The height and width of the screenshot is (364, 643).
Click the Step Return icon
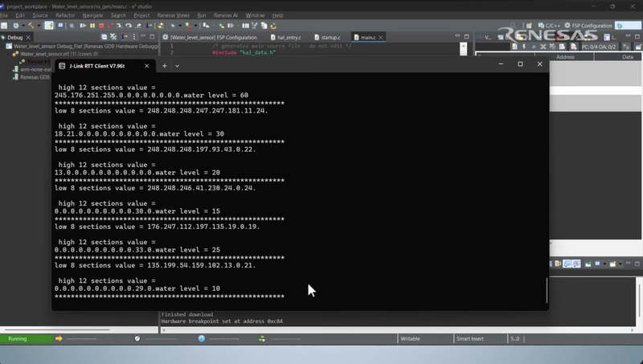click(x=138, y=26)
